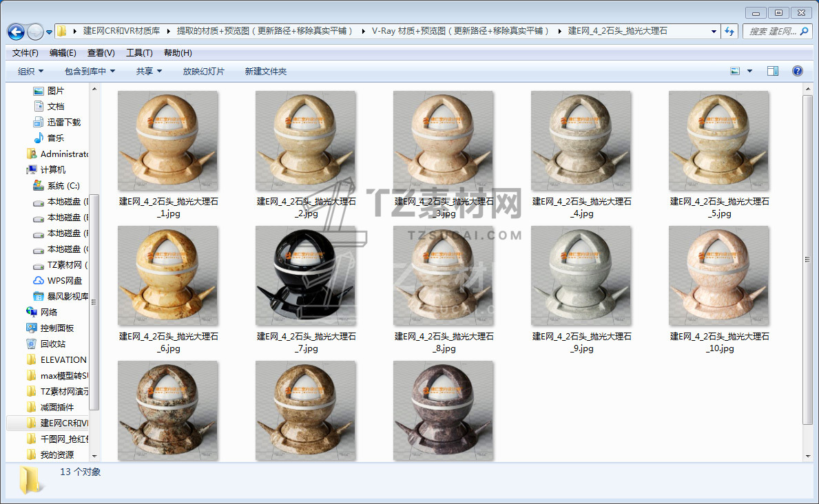Viewport: 819px width, 504px height.
Task: Expand the 包含到库中 dropdown
Action: [x=90, y=72]
